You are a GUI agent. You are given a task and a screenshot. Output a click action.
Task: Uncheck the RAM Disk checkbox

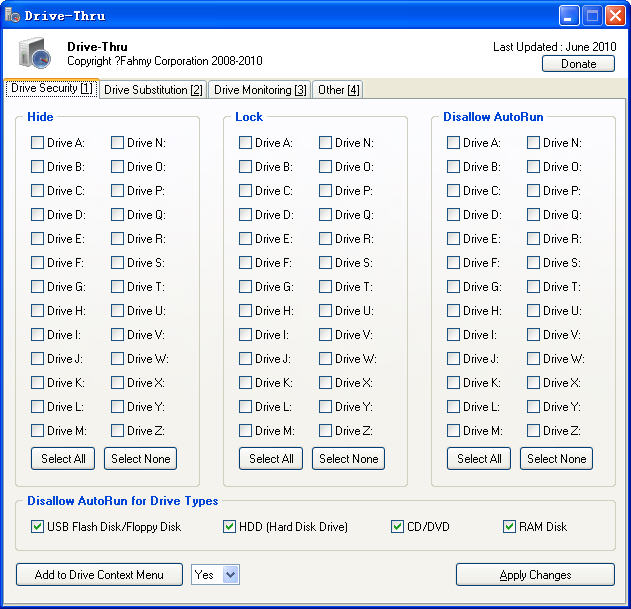[510, 526]
